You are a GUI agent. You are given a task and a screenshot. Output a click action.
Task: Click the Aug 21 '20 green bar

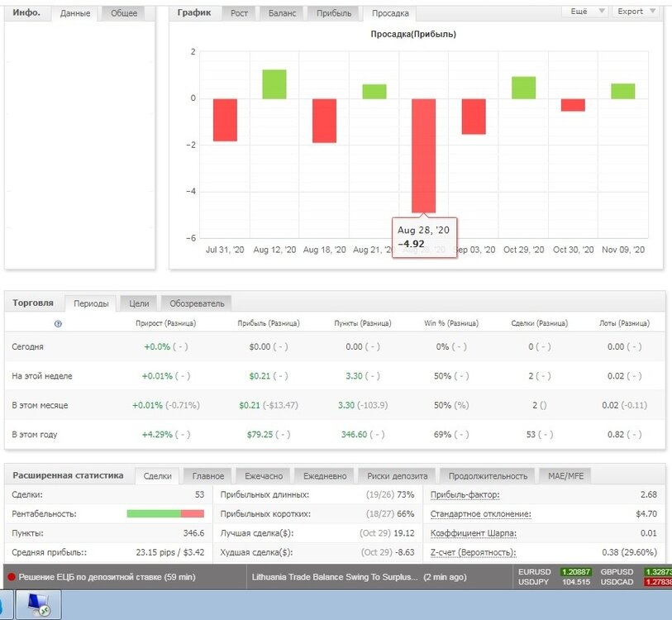[x=374, y=91]
